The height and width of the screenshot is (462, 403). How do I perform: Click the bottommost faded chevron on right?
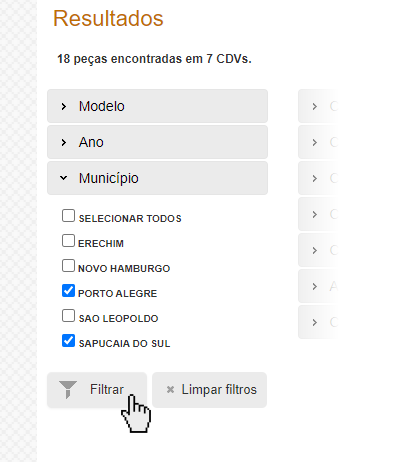(314, 322)
